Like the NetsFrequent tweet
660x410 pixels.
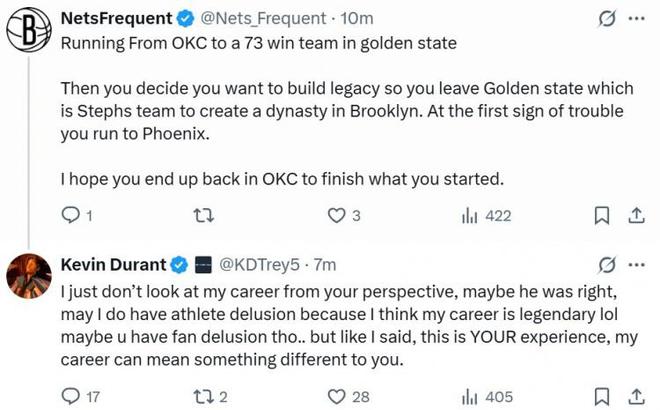pos(336,214)
